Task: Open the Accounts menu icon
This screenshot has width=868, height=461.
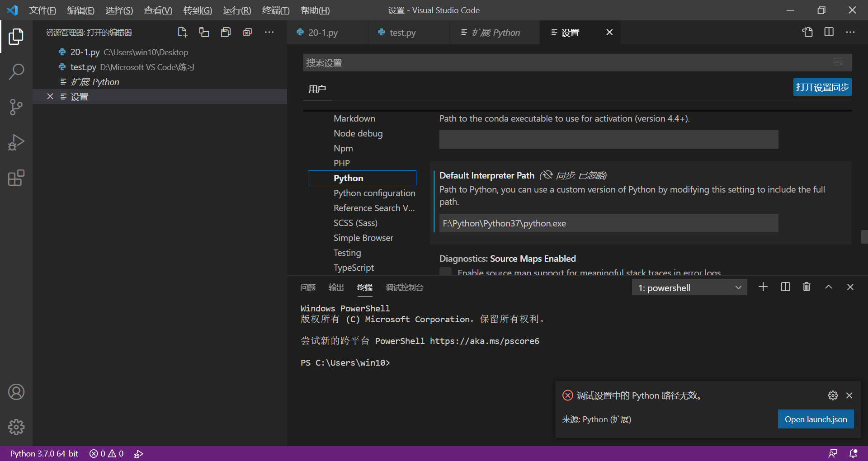Action: [16, 392]
